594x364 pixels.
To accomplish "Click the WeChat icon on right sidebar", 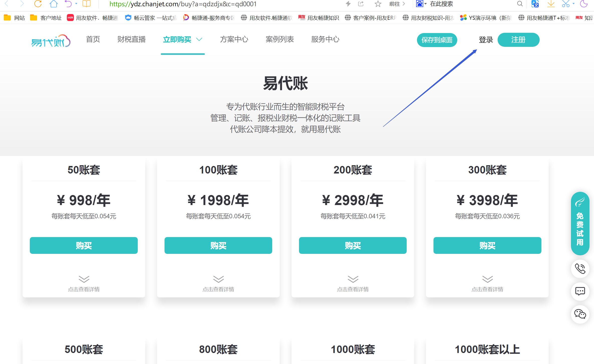I will coord(580,314).
